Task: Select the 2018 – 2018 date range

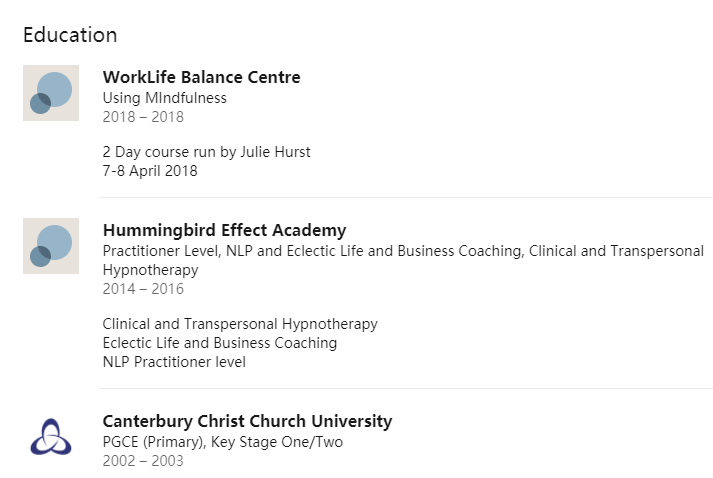Action: [x=143, y=117]
